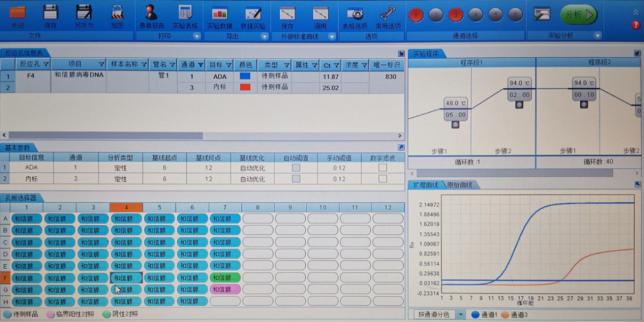Select well G7 pink sample in plate
Image resolution: width=644 pixels, height=322 pixels.
pyautogui.click(x=225, y=289)
